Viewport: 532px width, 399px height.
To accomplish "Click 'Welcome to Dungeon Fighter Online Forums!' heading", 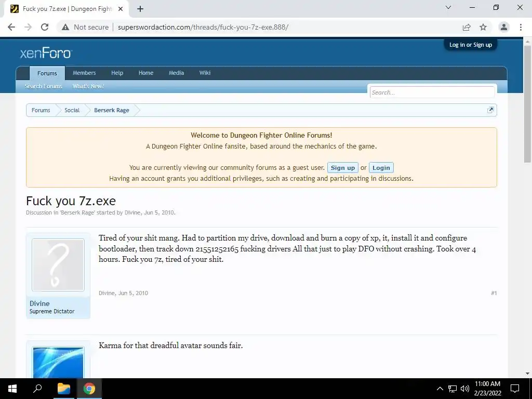I will pos(261,135).
